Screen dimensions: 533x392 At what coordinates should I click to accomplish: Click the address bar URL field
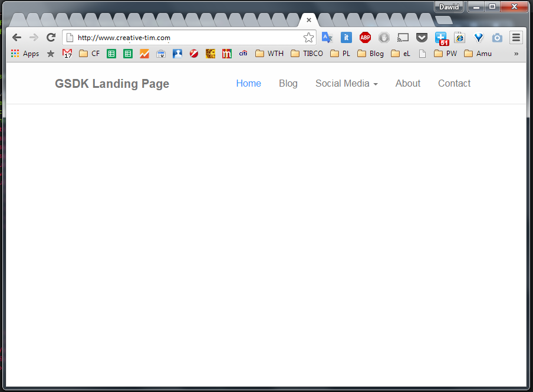[189, 38]
